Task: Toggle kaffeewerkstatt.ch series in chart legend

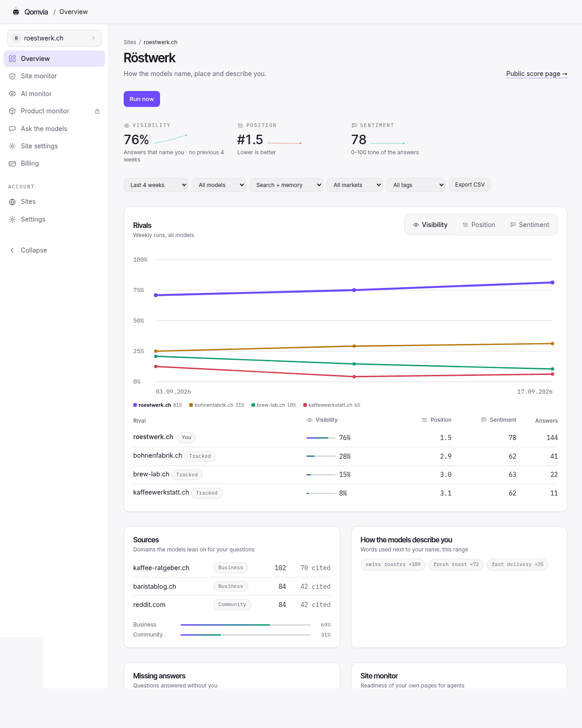Action: tap(331, 405)
